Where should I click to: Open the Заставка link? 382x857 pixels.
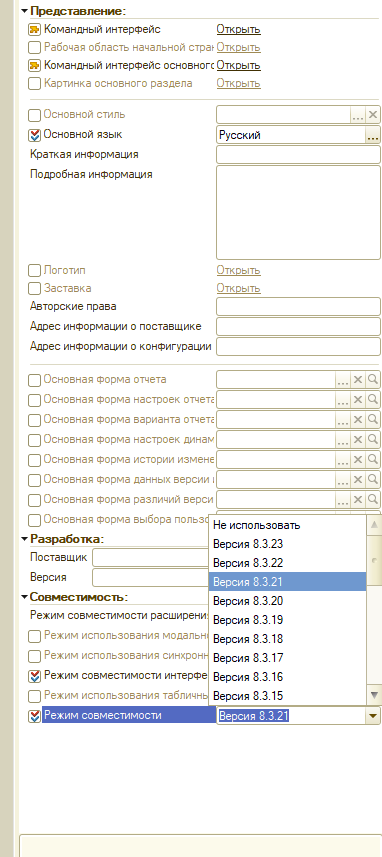[238, 289]
